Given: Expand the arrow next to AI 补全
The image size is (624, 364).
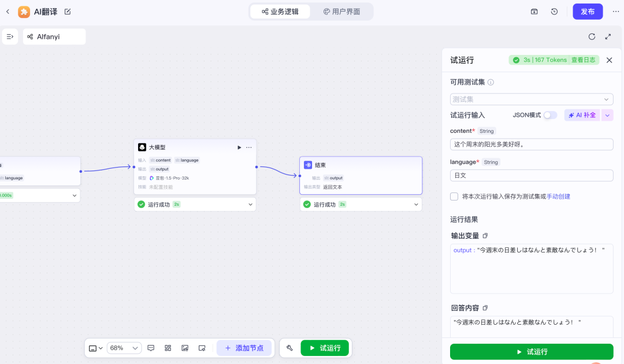Looking at the screenshot, I should point(607,115).
